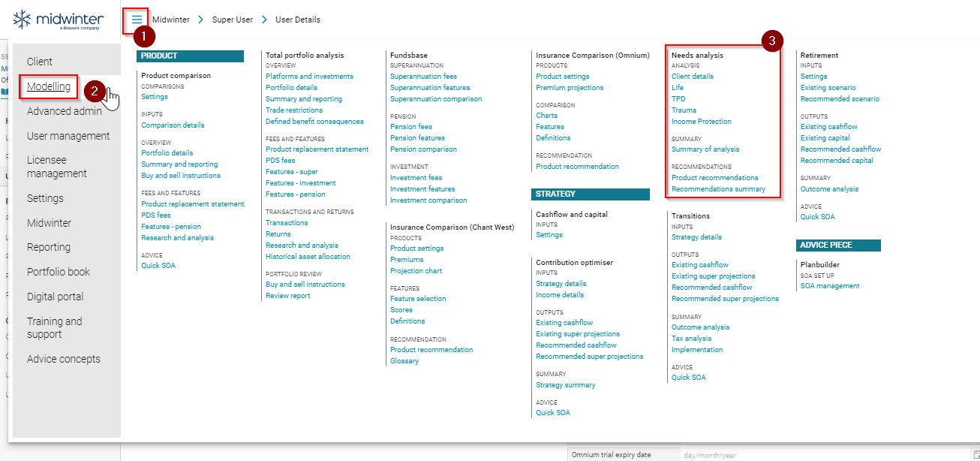Choose Advice concepts in sidebar
This screenshot has width=980, height=461.
click(64, 359)
